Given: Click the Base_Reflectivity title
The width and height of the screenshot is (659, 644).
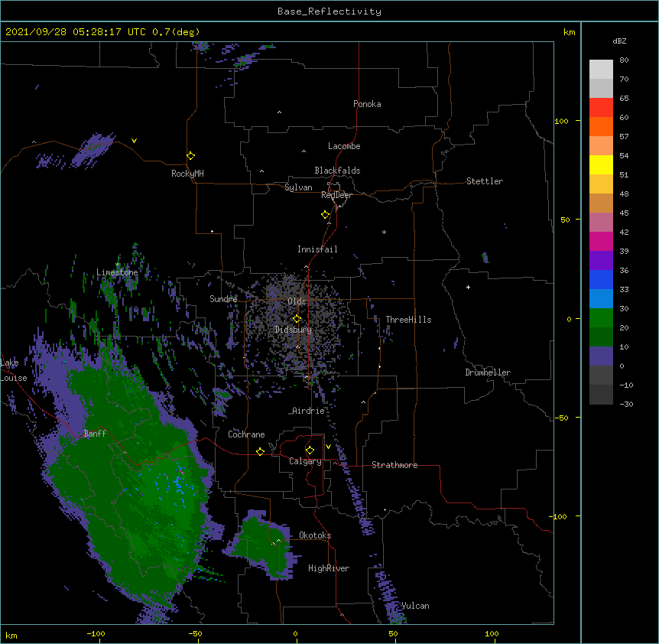Looking at the screenshot, I should tap(329, 11).
